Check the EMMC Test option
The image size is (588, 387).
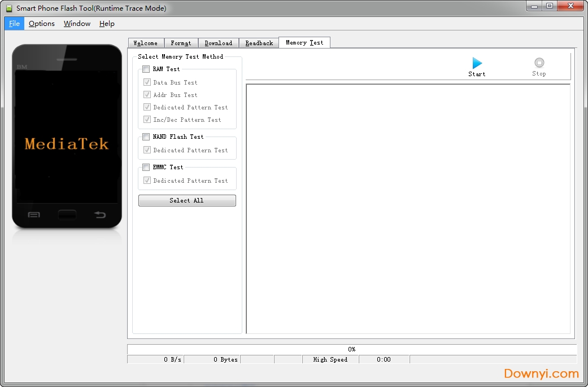(146, 168)
